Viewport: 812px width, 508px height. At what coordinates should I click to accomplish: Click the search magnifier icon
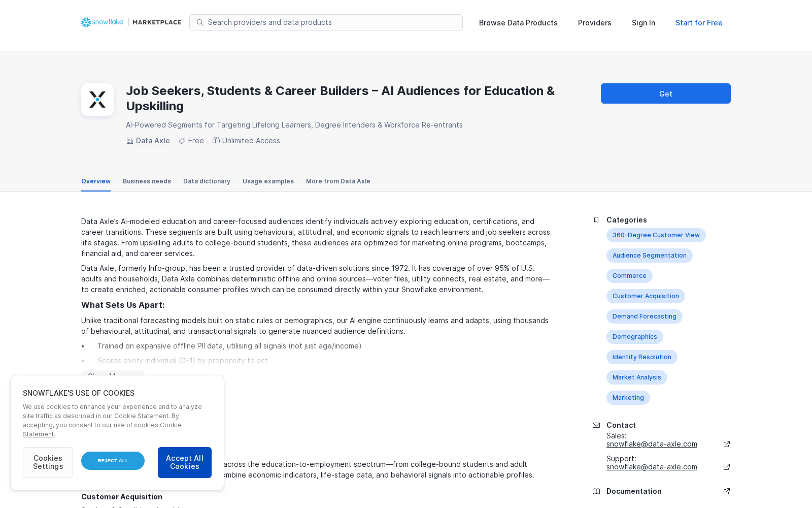tap(200, 22)
